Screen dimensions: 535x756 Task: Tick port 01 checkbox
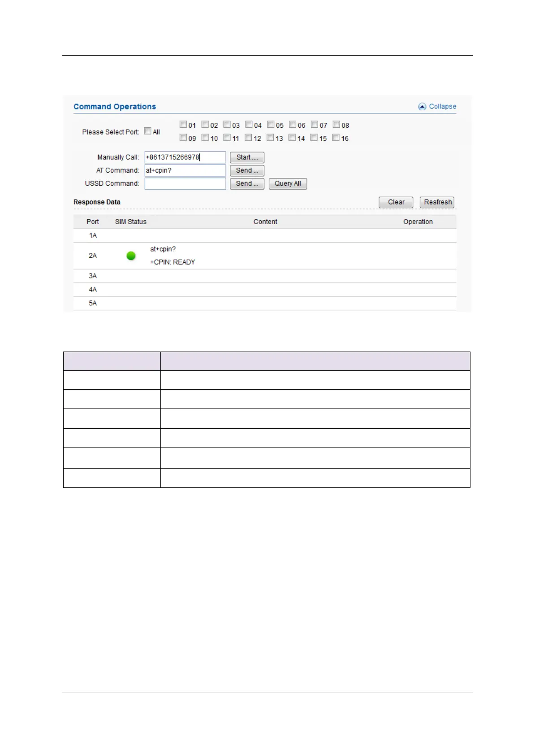pos(183,125)
